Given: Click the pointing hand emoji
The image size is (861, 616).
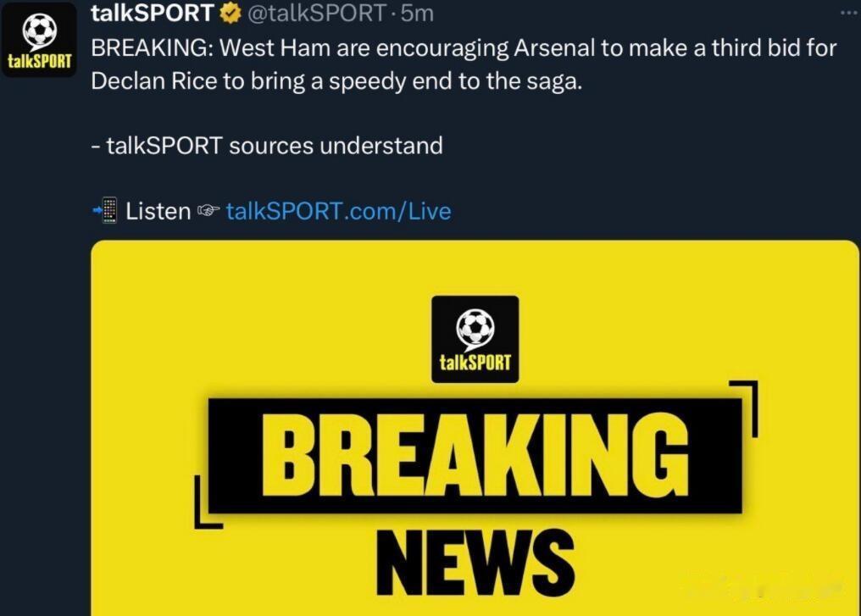Looking at the screenshot, I should [208, 210].
